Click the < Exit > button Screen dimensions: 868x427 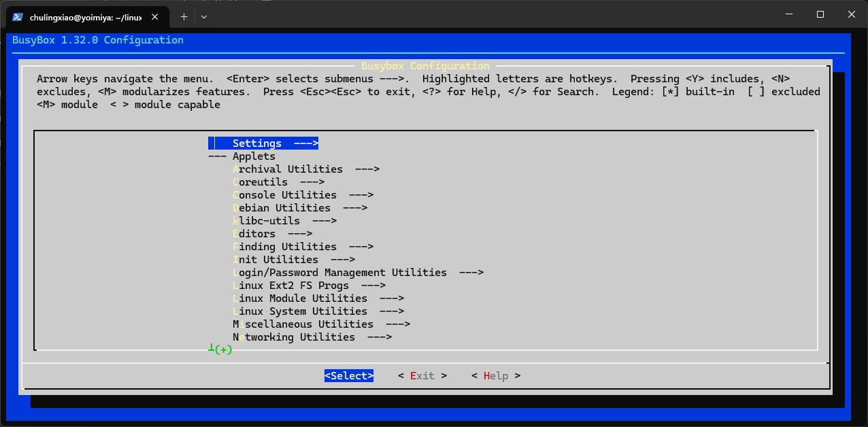click(422, 375)
